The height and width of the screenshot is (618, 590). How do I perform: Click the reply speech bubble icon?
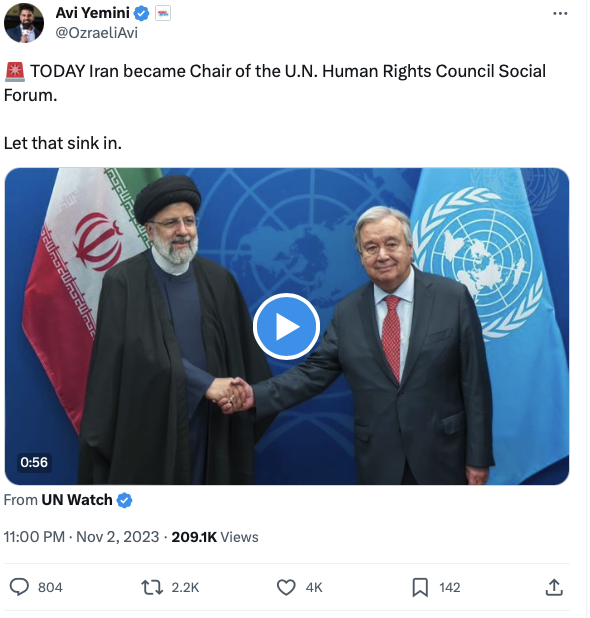click(x=19, y=587)
